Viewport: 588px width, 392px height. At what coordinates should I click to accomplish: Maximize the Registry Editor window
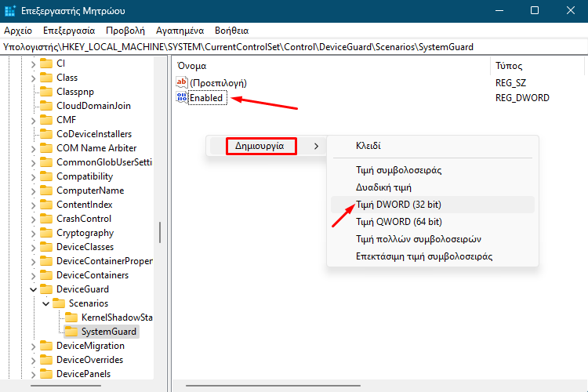535,10
